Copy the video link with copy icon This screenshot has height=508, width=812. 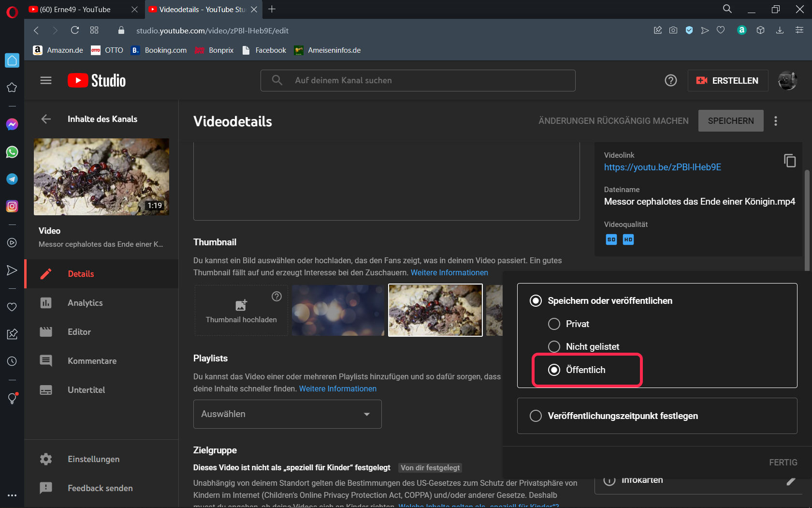pos(790,161)
